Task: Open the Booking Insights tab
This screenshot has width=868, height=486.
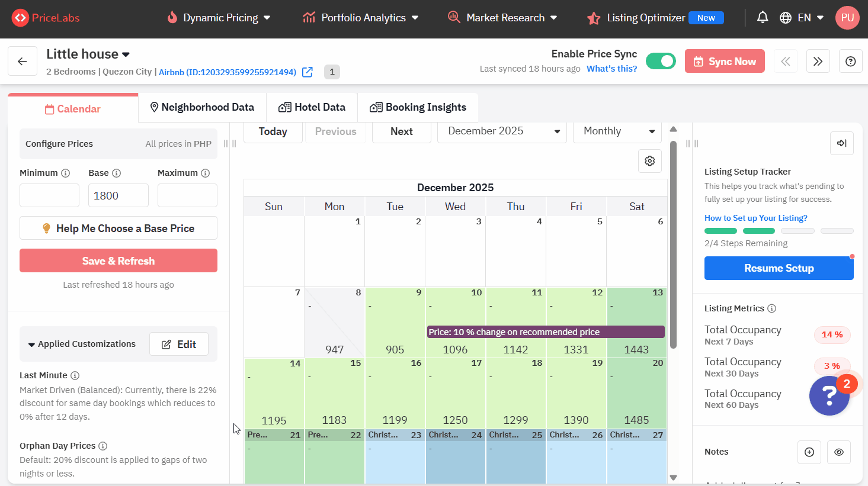Action: pyautogui.click(x=418, y=107)
